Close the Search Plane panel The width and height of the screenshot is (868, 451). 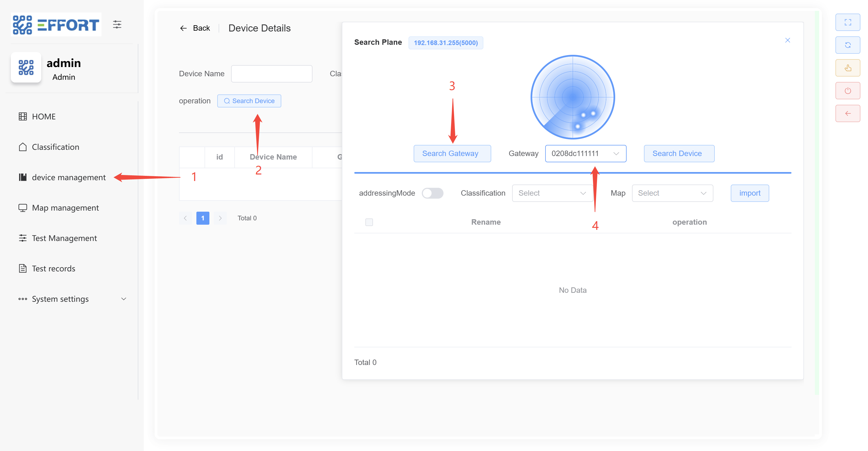coord(787,40)
